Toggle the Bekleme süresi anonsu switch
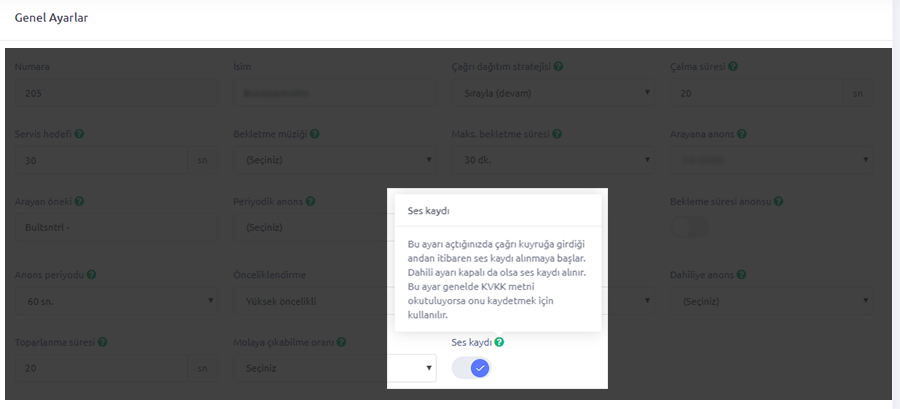Screen dimensions: 900x409 pyautogui.click(x=689, y=226)
